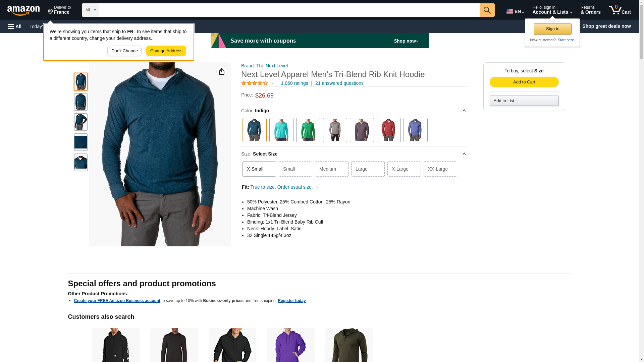
Task: Click the Add to Cart button
Action: click(x=524, y=82)
